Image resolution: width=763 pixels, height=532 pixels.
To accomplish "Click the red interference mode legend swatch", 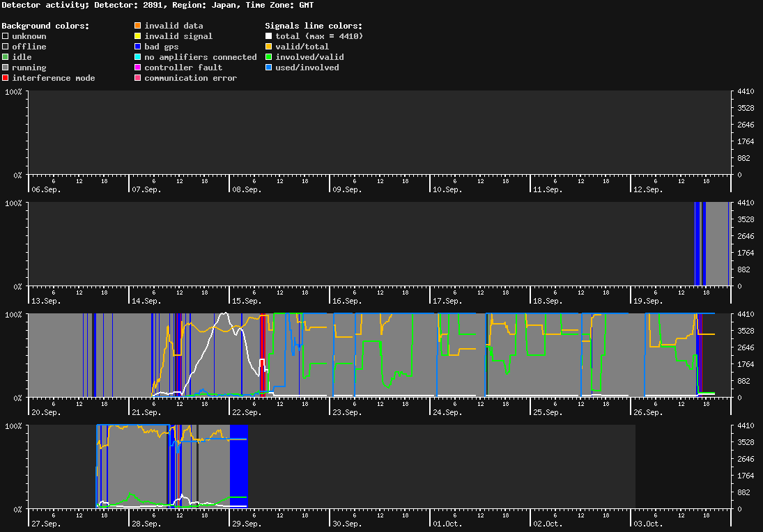I will click(6, 78).
